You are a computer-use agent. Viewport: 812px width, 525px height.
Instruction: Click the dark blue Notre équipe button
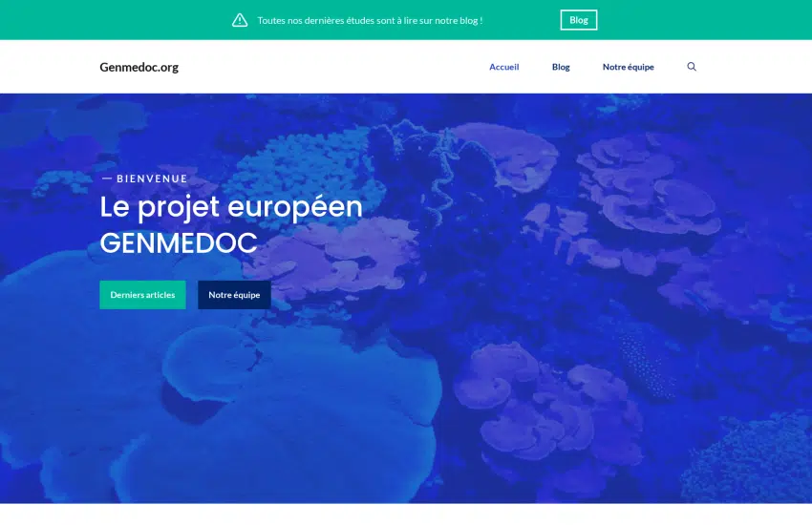pyautogui.click(x=234, y=295)
